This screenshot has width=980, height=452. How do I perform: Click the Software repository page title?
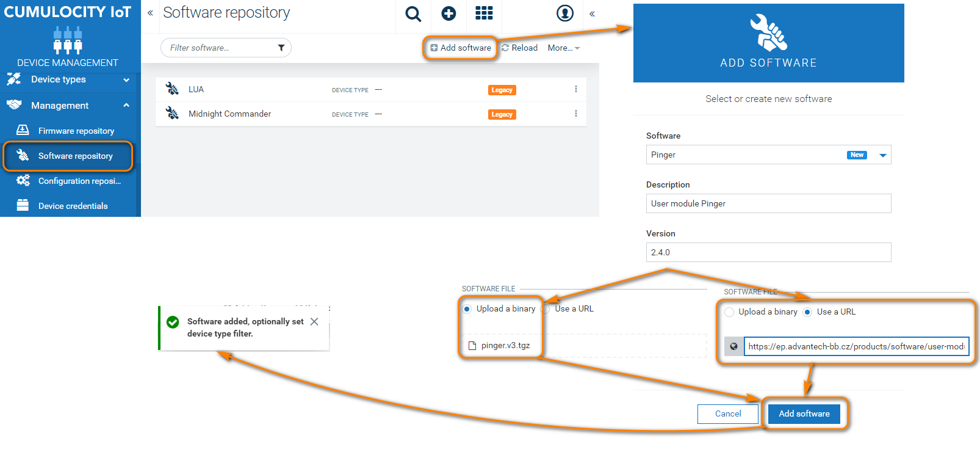[226, 13]
